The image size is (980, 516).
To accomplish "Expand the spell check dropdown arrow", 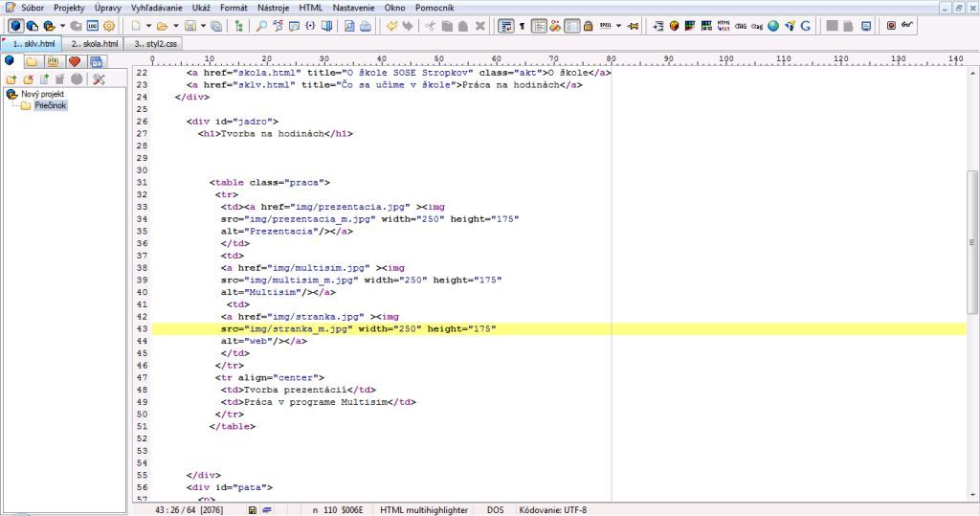I will (619, 26).
